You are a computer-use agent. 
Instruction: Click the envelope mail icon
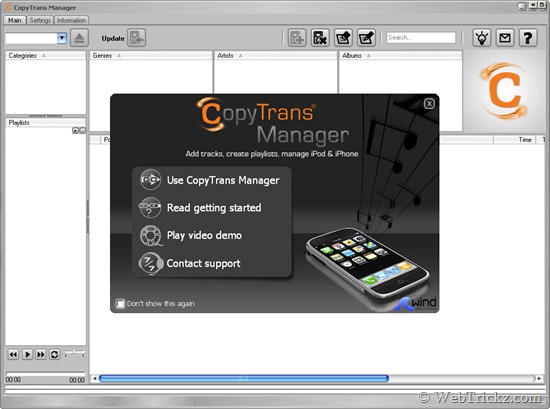pos(505,38)
